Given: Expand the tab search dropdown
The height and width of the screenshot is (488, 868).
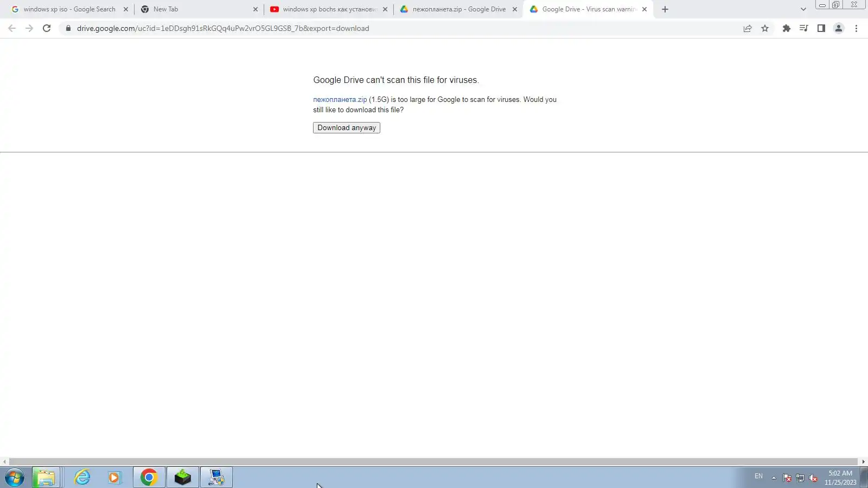Looking at the screenshot, I should (x=803, y=9).
